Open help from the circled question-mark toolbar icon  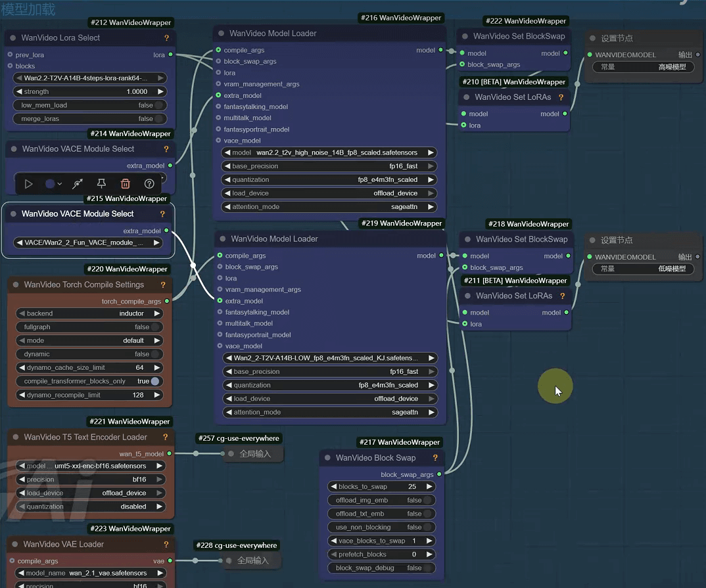pyautogui.click(x=149, y=183)
